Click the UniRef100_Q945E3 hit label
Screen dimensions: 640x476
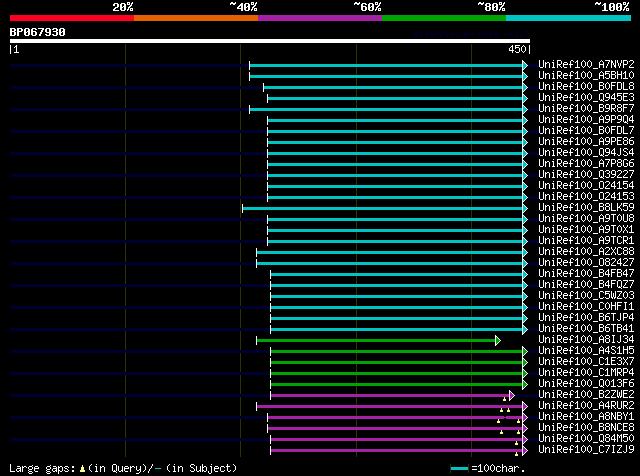click(x=586, y=98)
